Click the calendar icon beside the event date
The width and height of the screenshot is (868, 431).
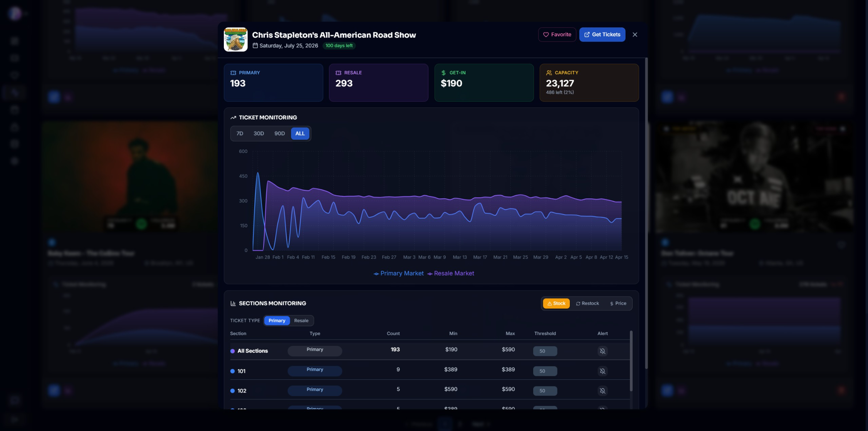pos(255,45)
